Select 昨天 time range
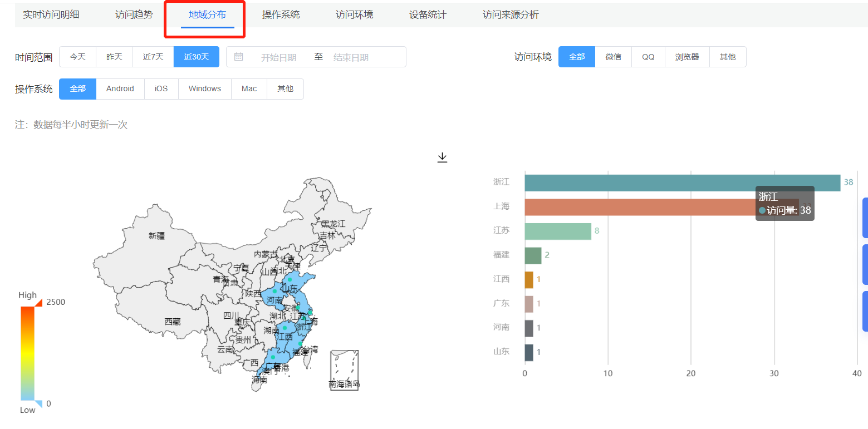This screenshot has height=429, width=868. pos(114,57)
